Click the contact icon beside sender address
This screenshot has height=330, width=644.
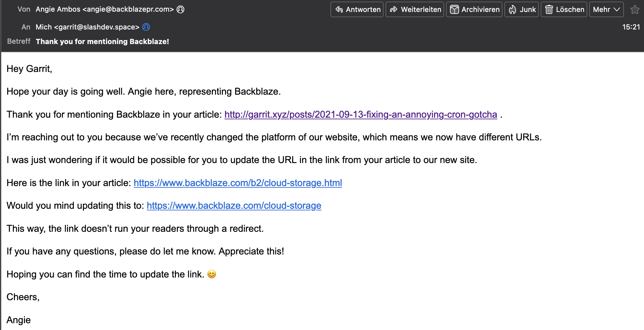tap(180, 9)
